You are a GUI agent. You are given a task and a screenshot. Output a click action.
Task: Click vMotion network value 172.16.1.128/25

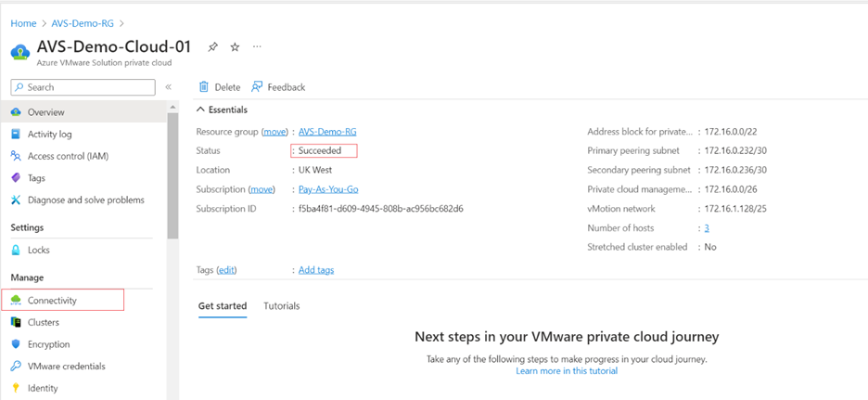pos(735,209)
